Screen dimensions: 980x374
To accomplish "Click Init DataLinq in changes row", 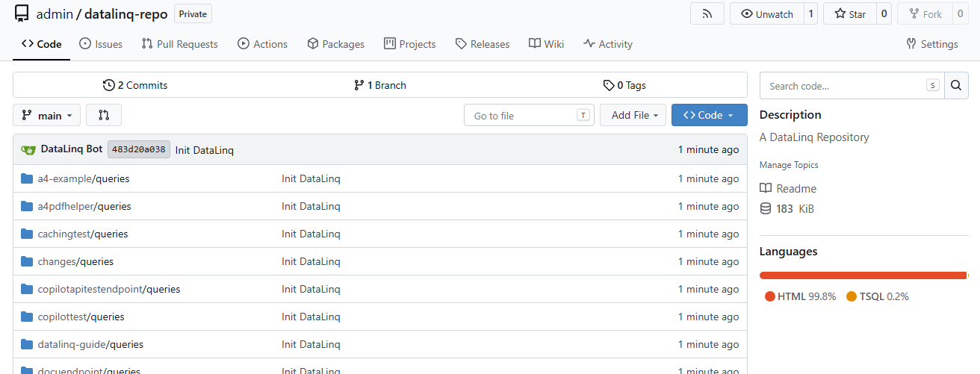I will (x=311, y=262).
